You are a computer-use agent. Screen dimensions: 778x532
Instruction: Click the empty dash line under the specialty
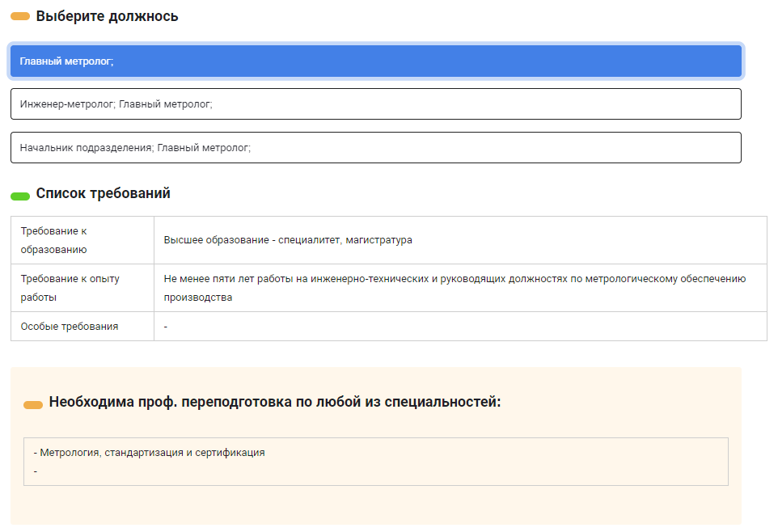pyautogui.click(x=36, y=471)
